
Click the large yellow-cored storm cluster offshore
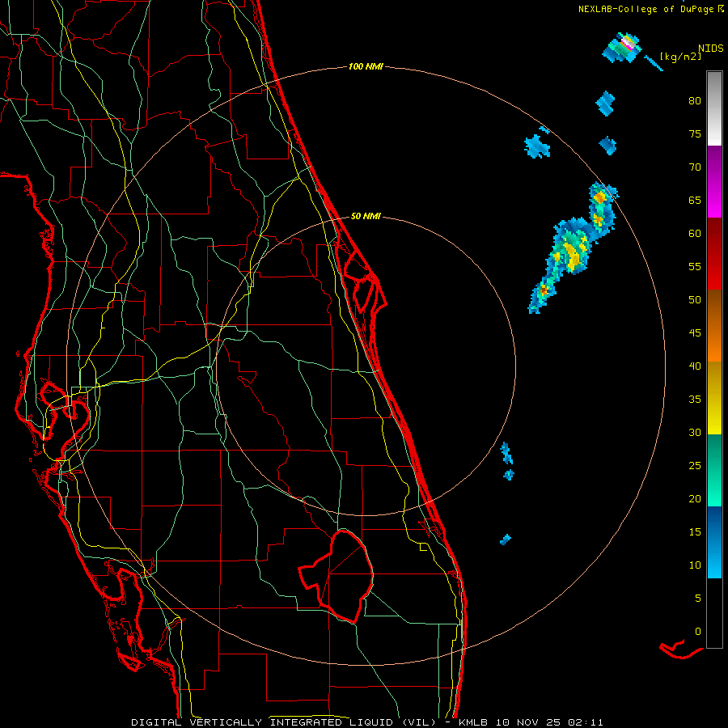pyautogui.click(x=574, y=248)
